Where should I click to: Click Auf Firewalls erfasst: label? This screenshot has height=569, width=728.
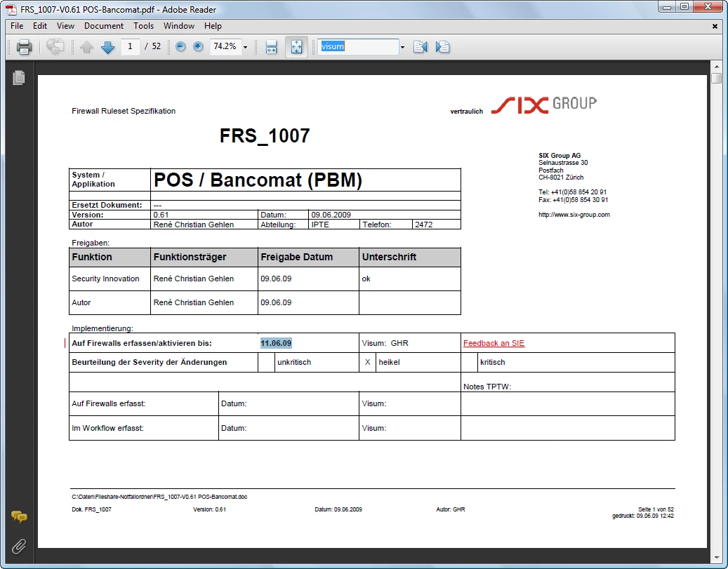coord(109,403)
